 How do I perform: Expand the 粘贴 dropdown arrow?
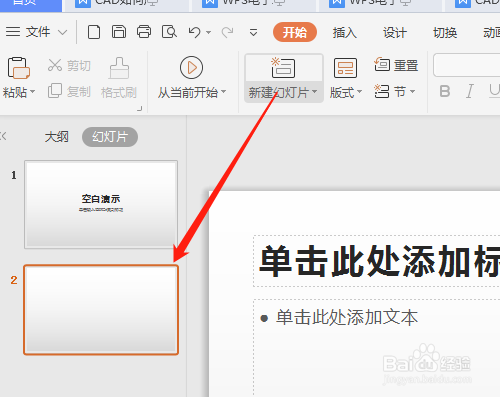click(33, 92)
